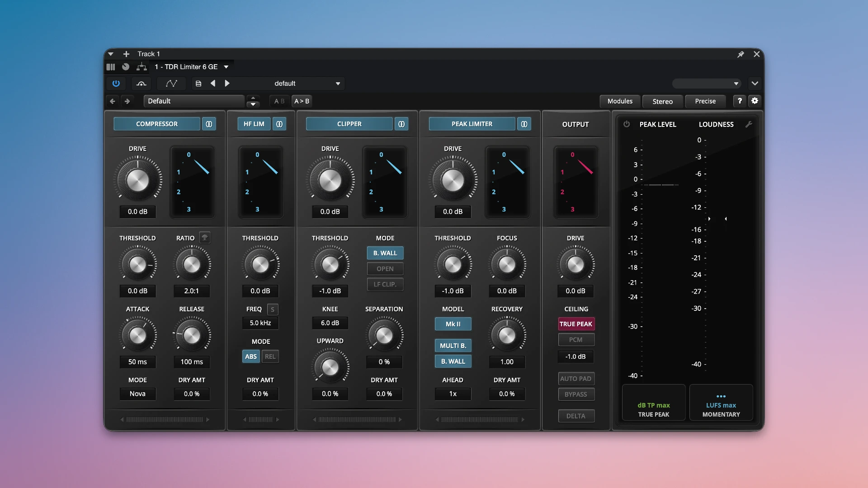
Task: Click the Compressor stereo link icon
Action: [x=209, y=124]
